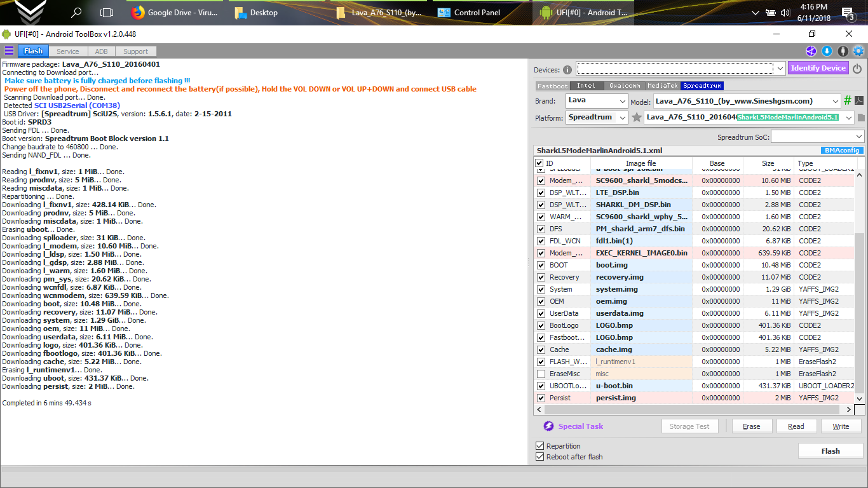868x488 pixels.
Task: Select the Qualcomm platform tab
Action: 625,86
